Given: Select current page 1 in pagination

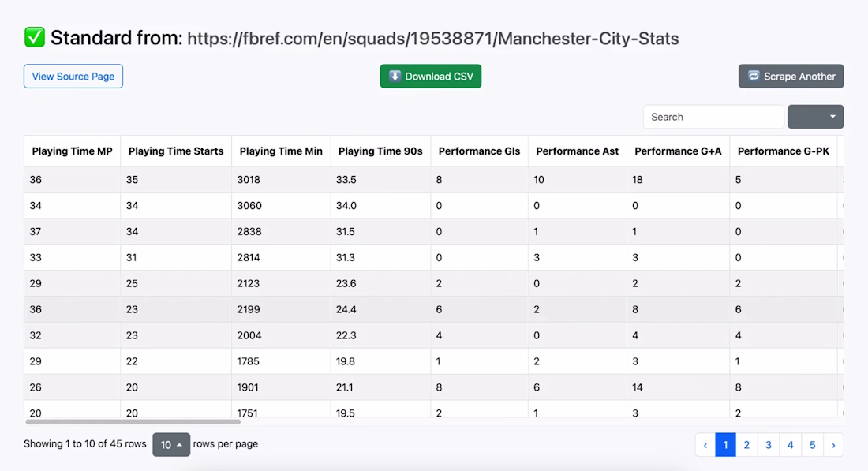Looking at the screenshot, I should point(725,445).
